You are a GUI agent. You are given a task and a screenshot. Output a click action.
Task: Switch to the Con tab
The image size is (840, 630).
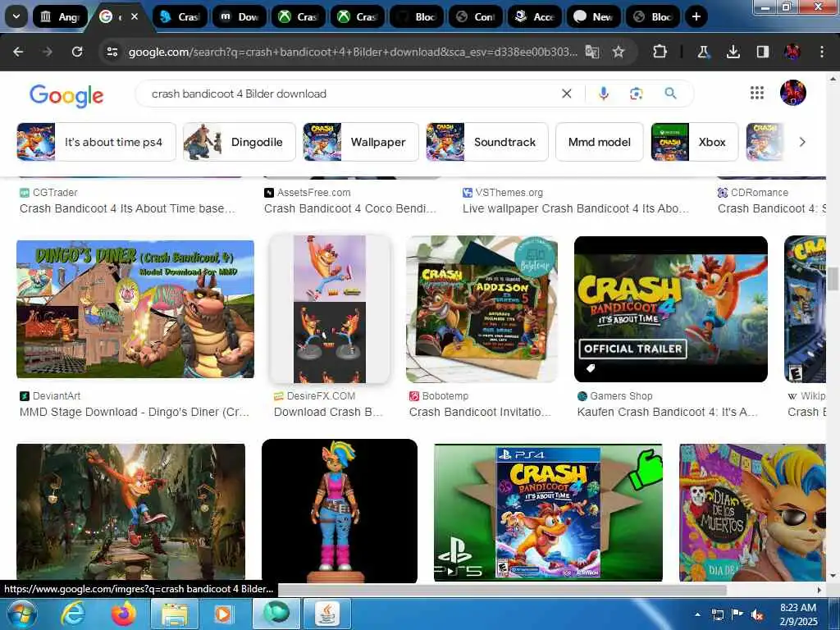point(475,16)
